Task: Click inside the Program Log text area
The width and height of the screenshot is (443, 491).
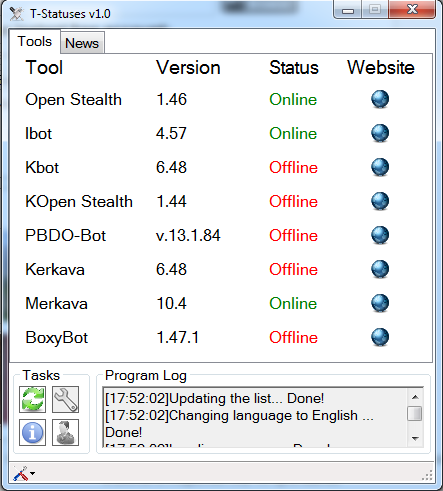Action: (255, 417)
